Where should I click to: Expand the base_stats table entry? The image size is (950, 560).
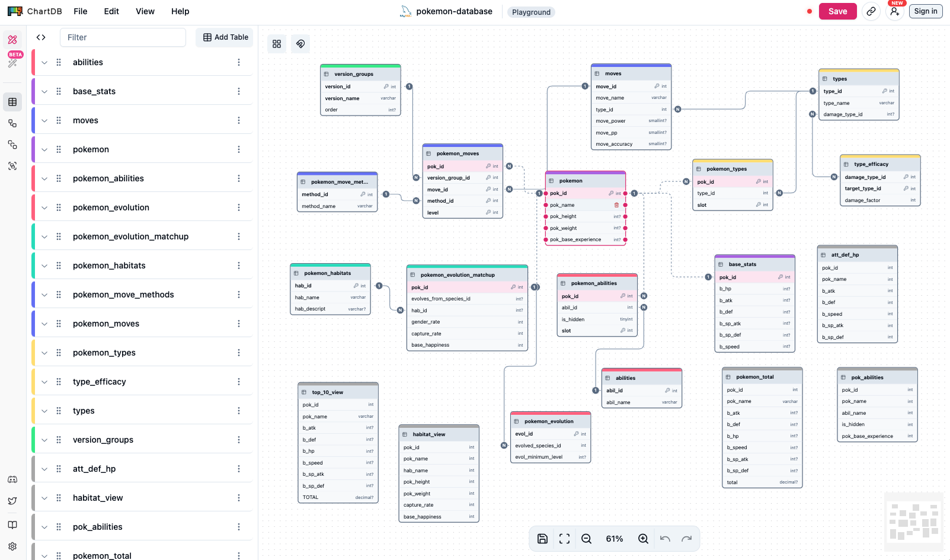[x=44, y=91]
